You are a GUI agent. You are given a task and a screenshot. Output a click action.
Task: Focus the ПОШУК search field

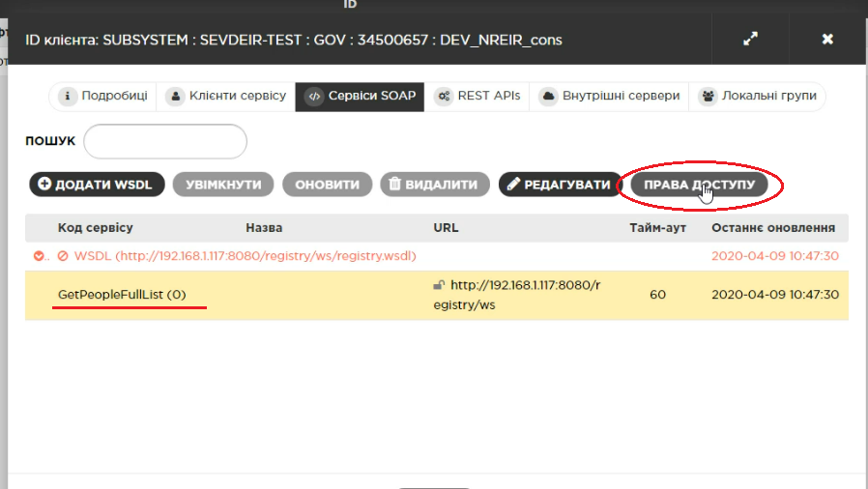coord(165,141)
